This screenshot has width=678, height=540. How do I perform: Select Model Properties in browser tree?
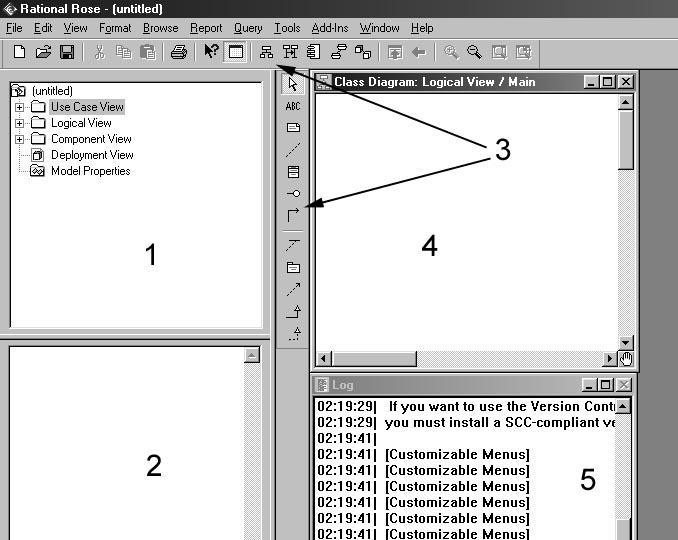pyautogui.click(x=90, y=171)
